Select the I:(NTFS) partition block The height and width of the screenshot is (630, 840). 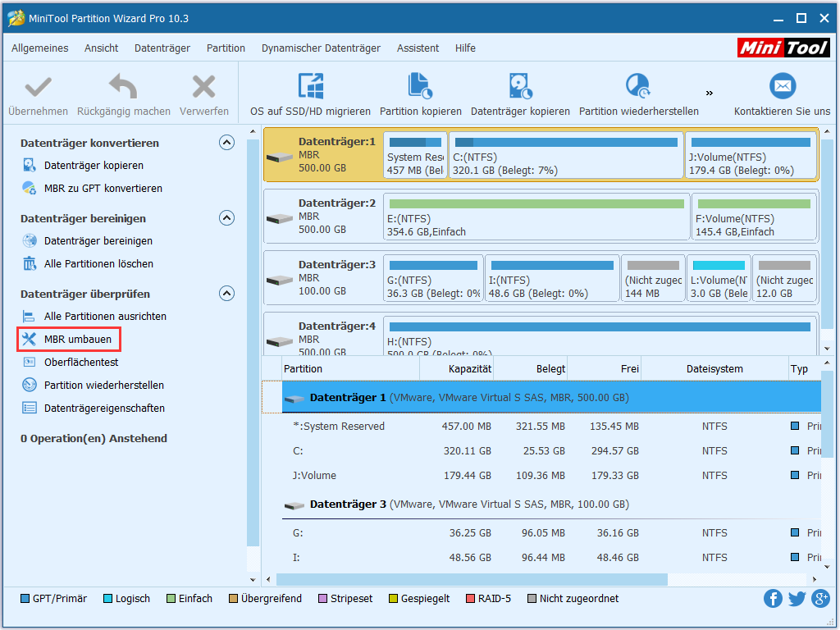(x=552, y=279)
